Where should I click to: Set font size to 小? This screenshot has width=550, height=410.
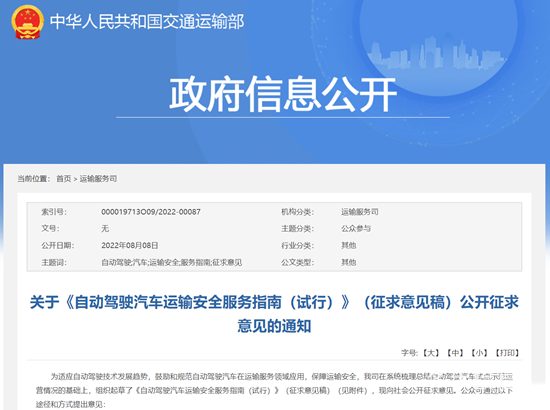pyautogui.click(x=479, y=353)
